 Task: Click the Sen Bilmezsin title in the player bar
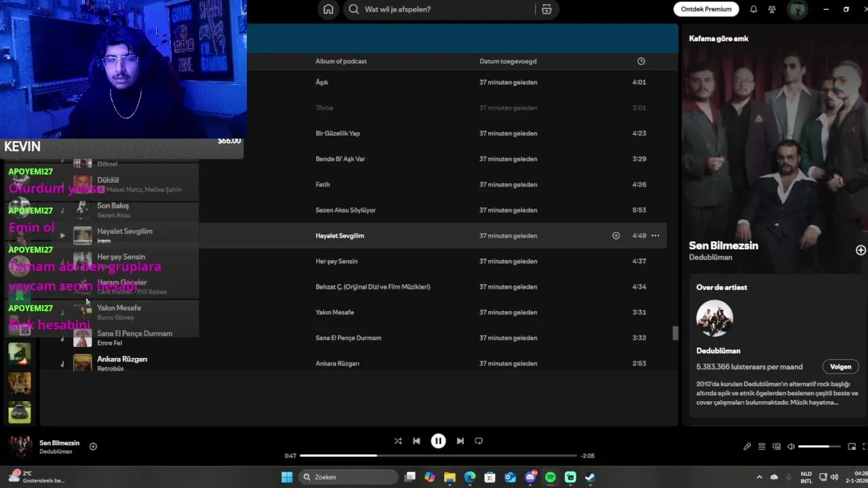60,443
